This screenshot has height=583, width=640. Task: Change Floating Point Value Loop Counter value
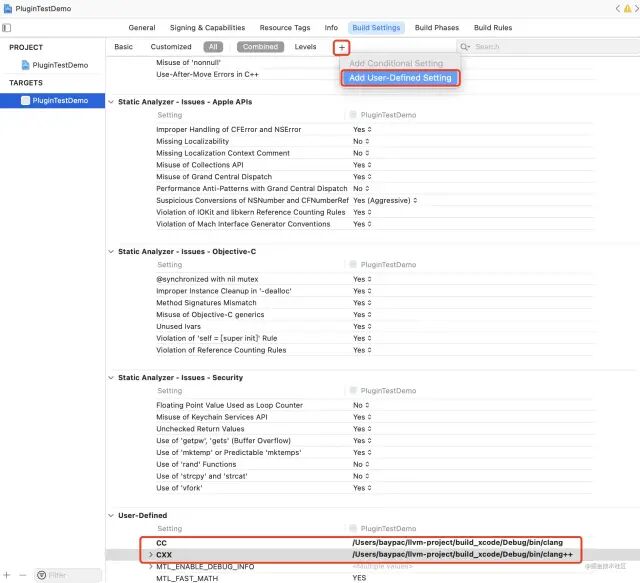(361, 405)
